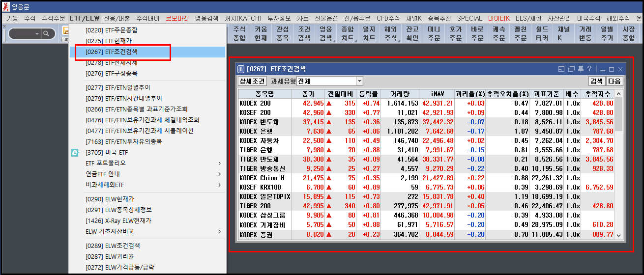644x275 pixels.
Task: Click the 키움현재 toolbar button
Action: pos(261,34)
